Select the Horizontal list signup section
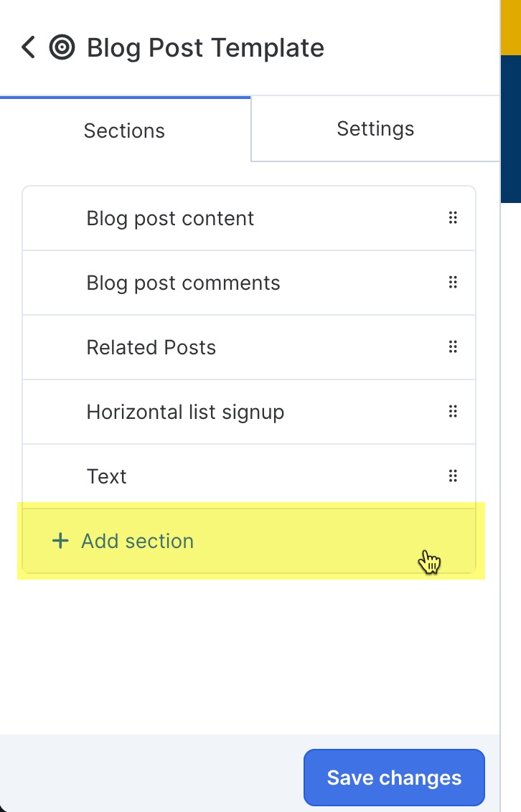The width and height of the screenshot is (521, 812). pos(185,411)
